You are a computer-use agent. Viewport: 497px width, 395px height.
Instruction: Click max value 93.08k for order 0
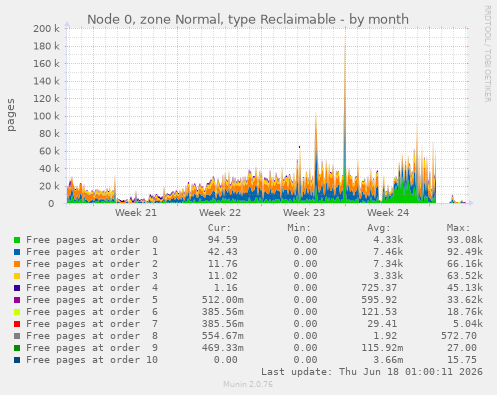coord(465,240)
